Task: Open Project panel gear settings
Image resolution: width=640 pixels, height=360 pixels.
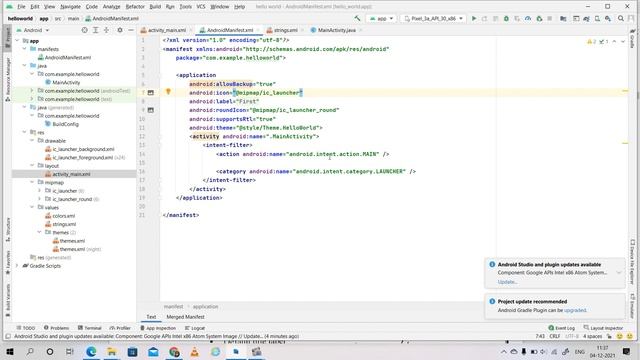Action: pos(120,30)
